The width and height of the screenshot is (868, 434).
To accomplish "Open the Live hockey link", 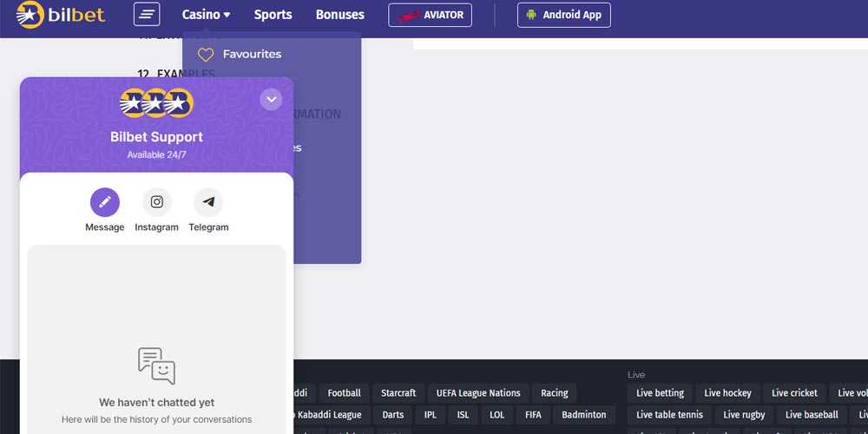I will point(727,393).
